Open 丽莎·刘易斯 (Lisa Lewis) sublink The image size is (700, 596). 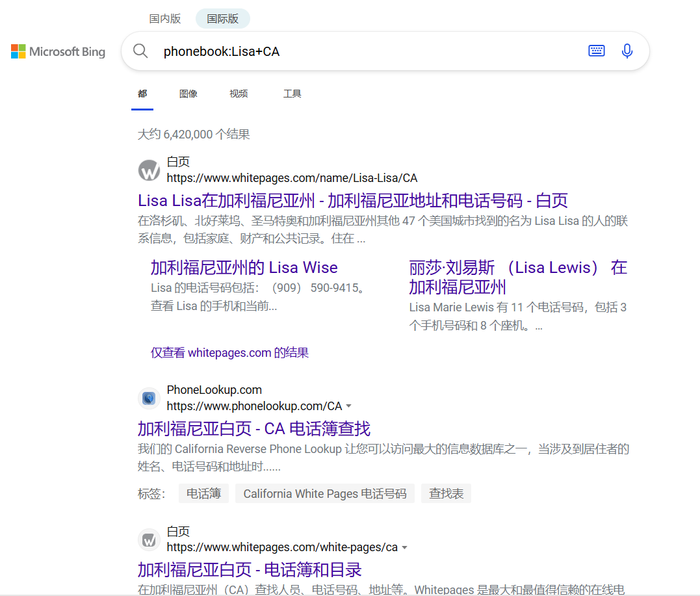click(x=518, y=278)
